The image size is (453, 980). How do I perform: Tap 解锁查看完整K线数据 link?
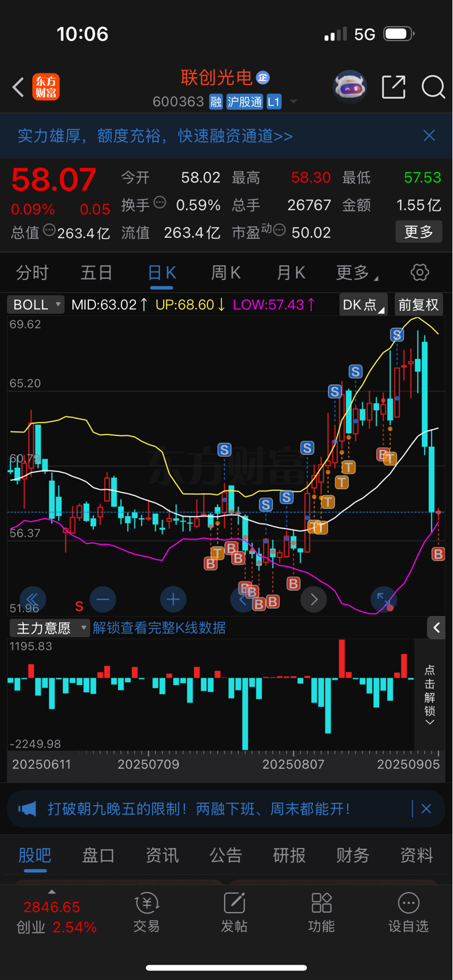coord(159,628)
